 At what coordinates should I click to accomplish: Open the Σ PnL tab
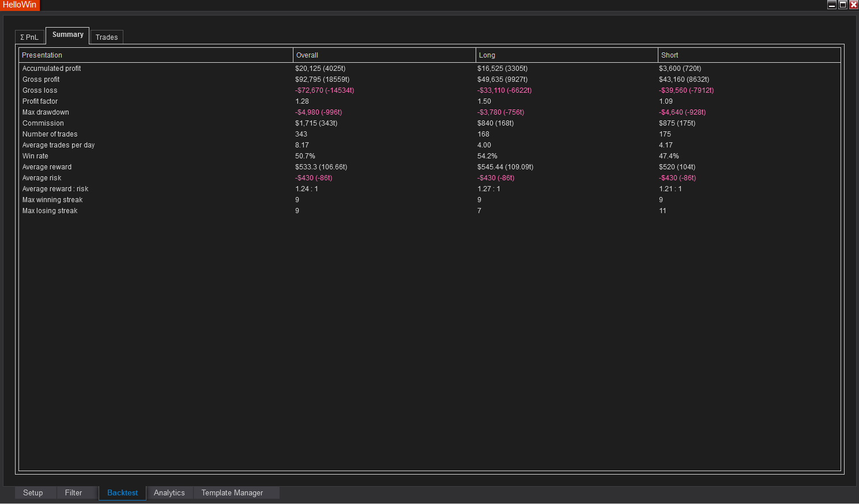[29, 37]
